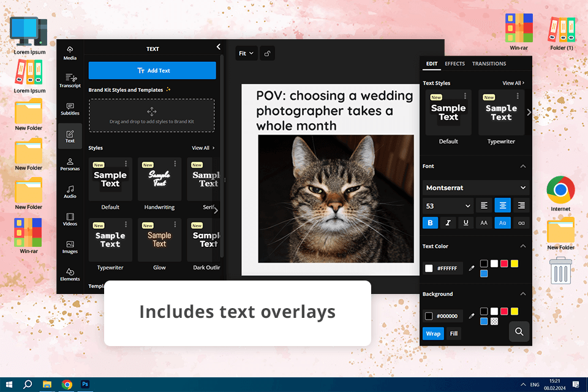
Task: Select the Glow style thumbnail
Action: coord(159,240)
